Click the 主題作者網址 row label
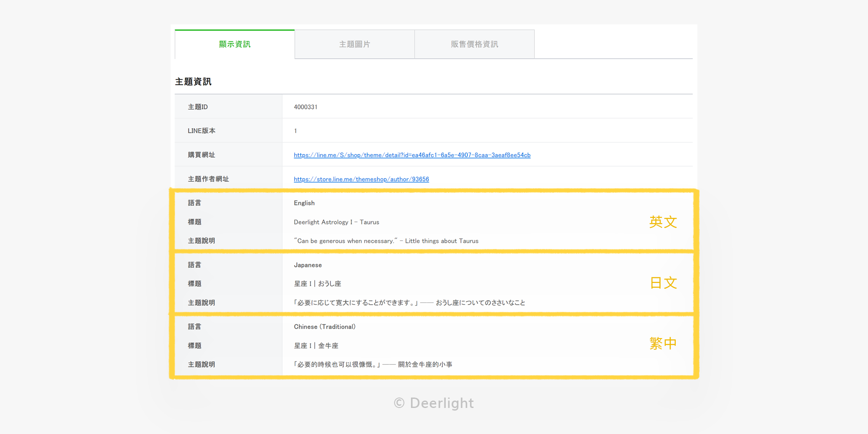 tap(208, 179)
